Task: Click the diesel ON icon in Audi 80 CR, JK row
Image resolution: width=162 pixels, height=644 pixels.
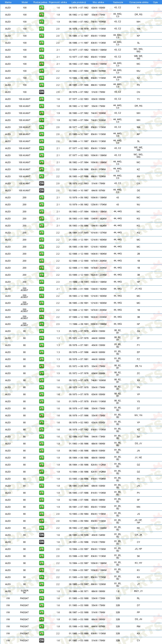Action: tap(42, 535)
